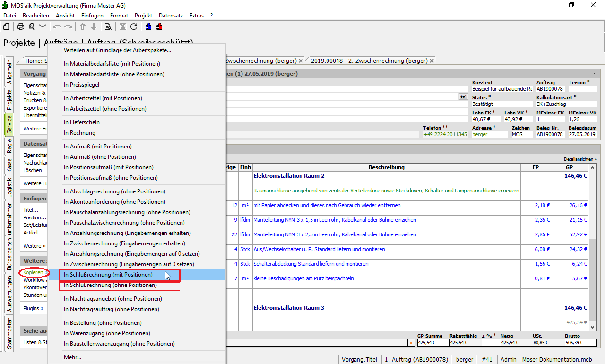Click the new document toolbar icon

[x=7, y=26]
